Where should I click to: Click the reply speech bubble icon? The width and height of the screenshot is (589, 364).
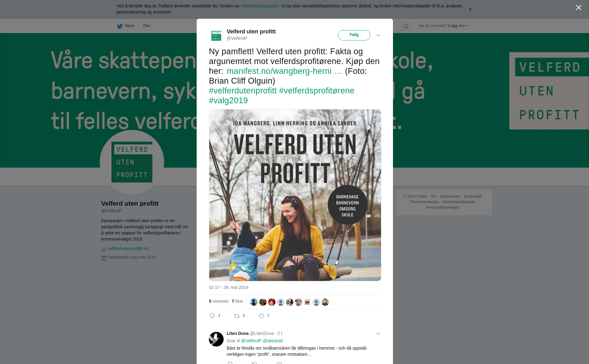[x=212, y=316]
